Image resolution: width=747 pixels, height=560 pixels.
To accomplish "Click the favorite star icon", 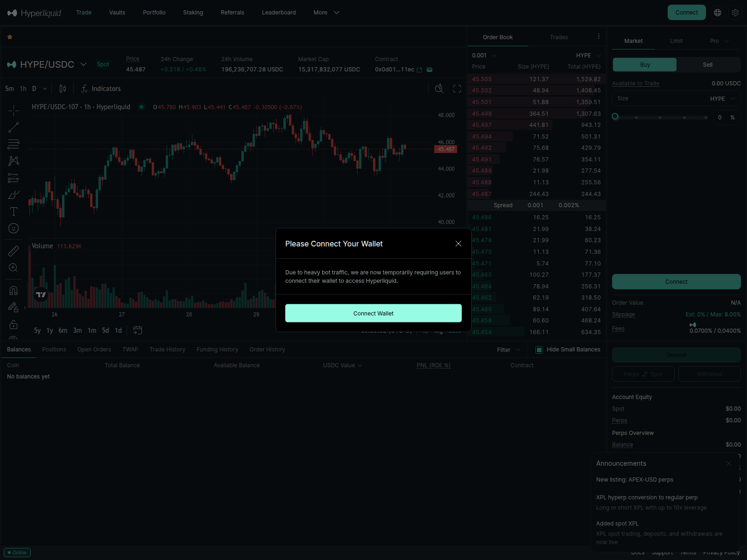I will point(10,37).
